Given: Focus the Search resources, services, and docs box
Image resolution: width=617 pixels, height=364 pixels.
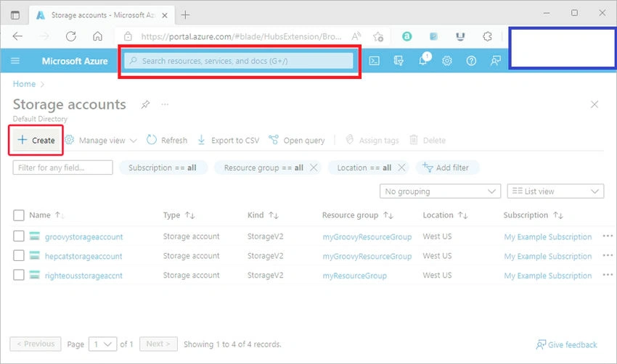Looking at the screenshot, I should [x=239, y=60].
